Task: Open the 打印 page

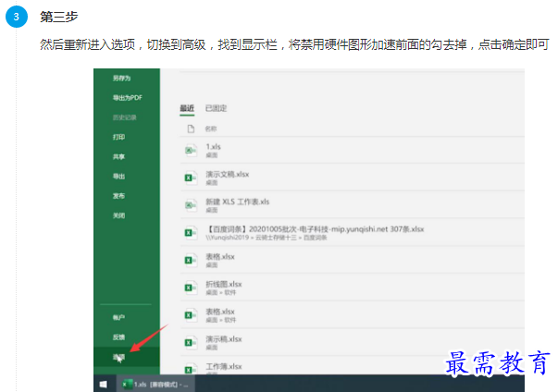Action: [118, 137]
